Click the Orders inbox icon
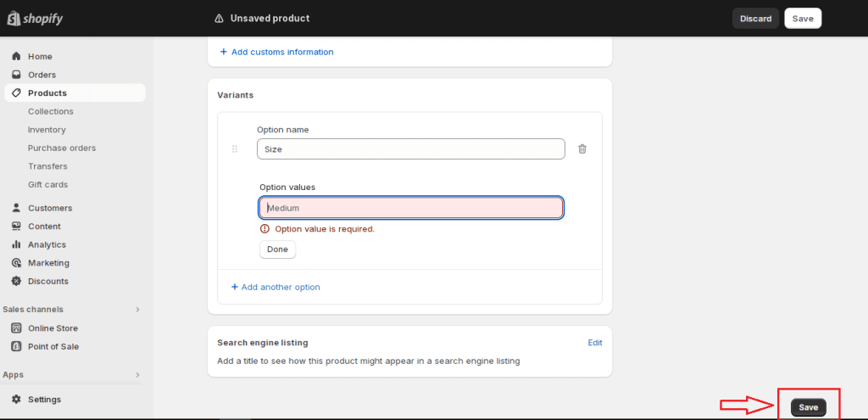Image resolution: width=868 pixels, height=420 pixels. [17, 75]
